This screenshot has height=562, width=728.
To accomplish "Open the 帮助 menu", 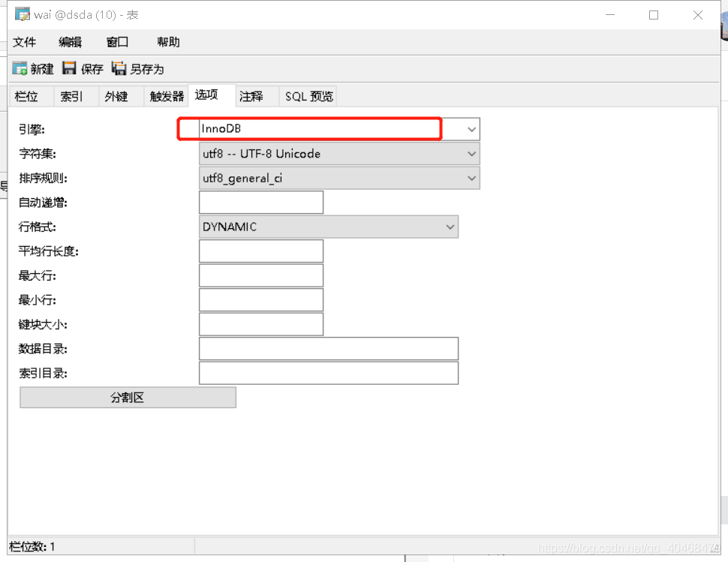I will 168,42.
